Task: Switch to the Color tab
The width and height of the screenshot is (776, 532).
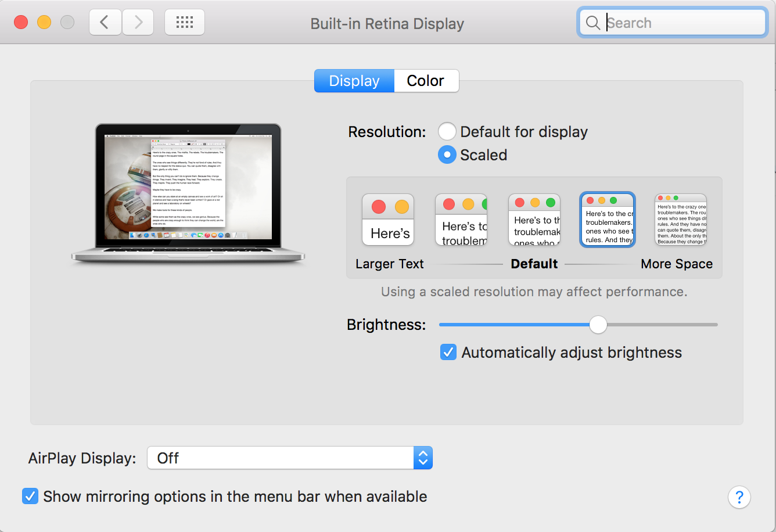Action: [x=426, y=81]
